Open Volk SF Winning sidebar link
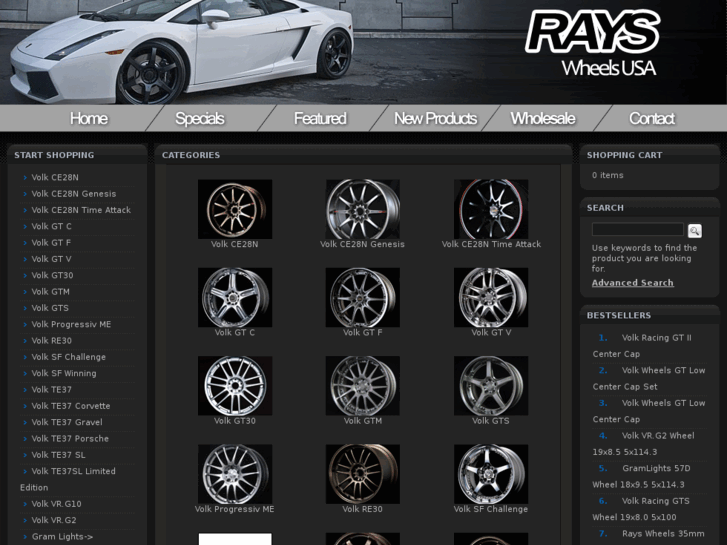The height and width of the screenshot is (545, 727). [64, 373]
